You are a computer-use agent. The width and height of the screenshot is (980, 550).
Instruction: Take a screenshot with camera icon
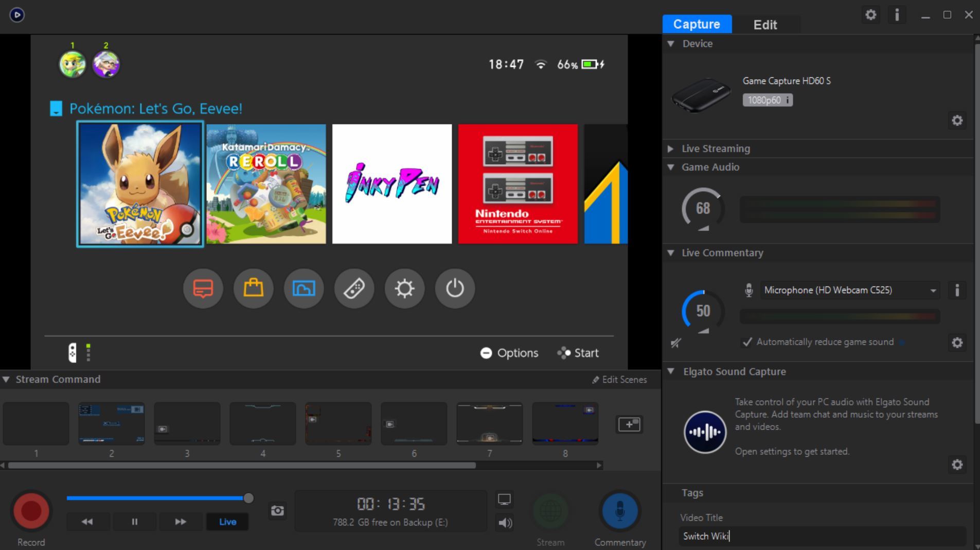(277, 510)
